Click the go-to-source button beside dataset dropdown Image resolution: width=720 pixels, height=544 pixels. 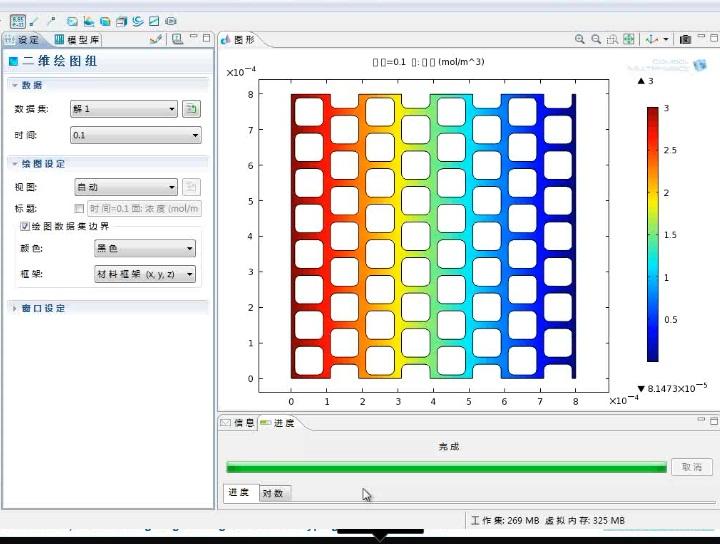tap(191, 109)
